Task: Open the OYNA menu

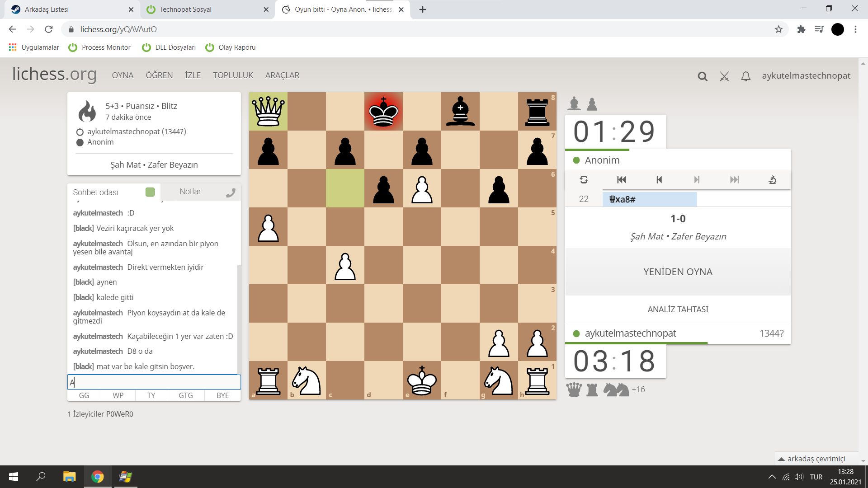Action: coord(123,75)
